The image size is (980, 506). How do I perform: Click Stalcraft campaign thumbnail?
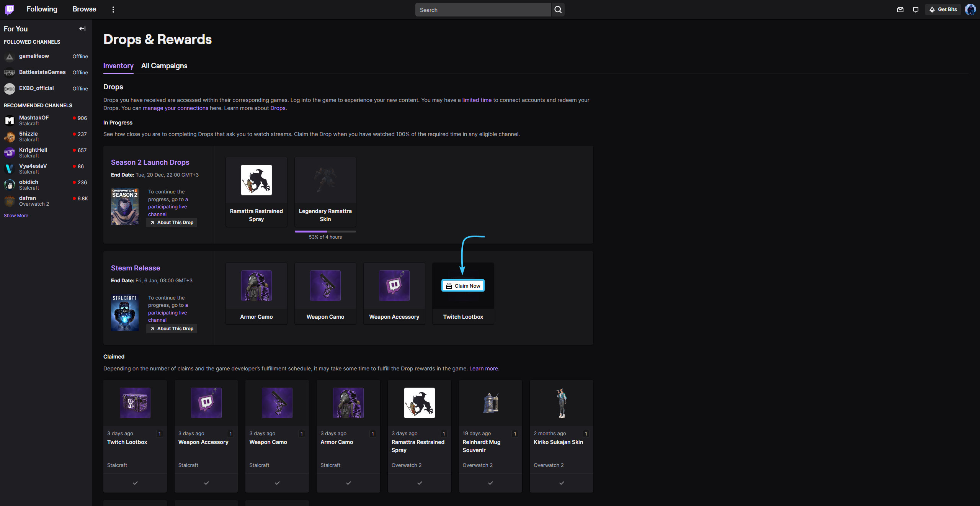tap(125, 313)
